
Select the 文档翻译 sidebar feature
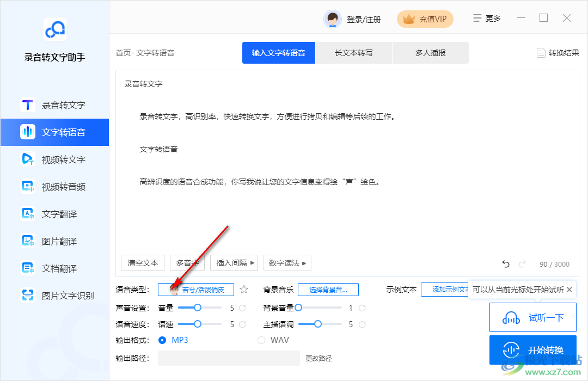tap(54, 268)
